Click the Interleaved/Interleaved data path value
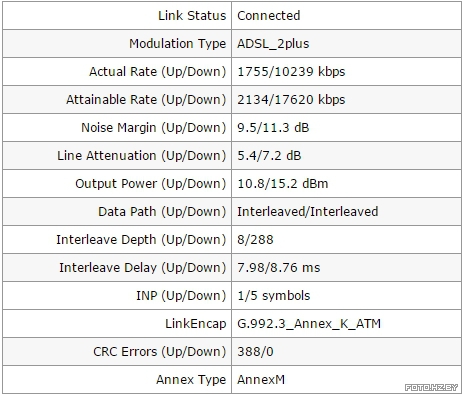 [x=308, y=212]
